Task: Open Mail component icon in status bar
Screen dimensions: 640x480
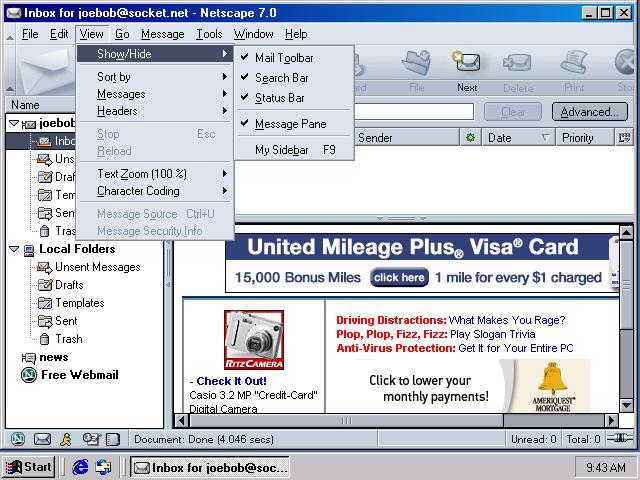Action: point(42,439)
